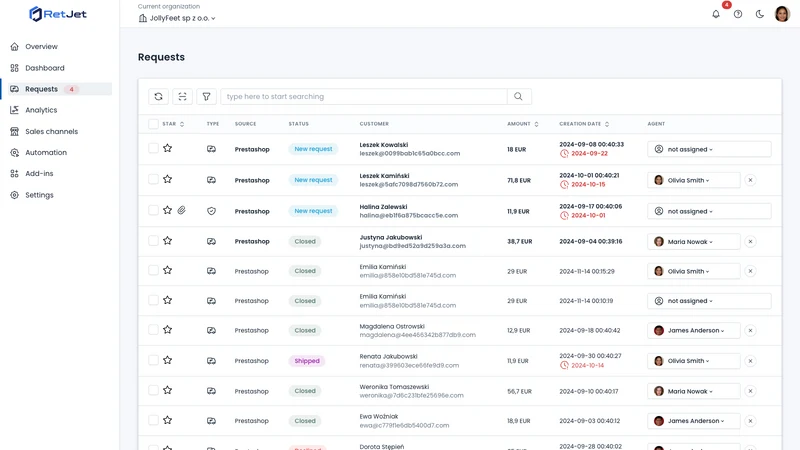This screenshot has height=450, width=800.
Task: Open agent dropdown for Renata Jakubowski
Action: [694, 361]
